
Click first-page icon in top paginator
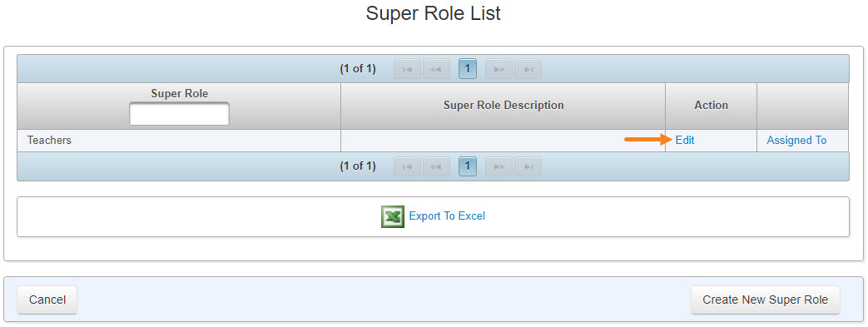coord(408,69)
